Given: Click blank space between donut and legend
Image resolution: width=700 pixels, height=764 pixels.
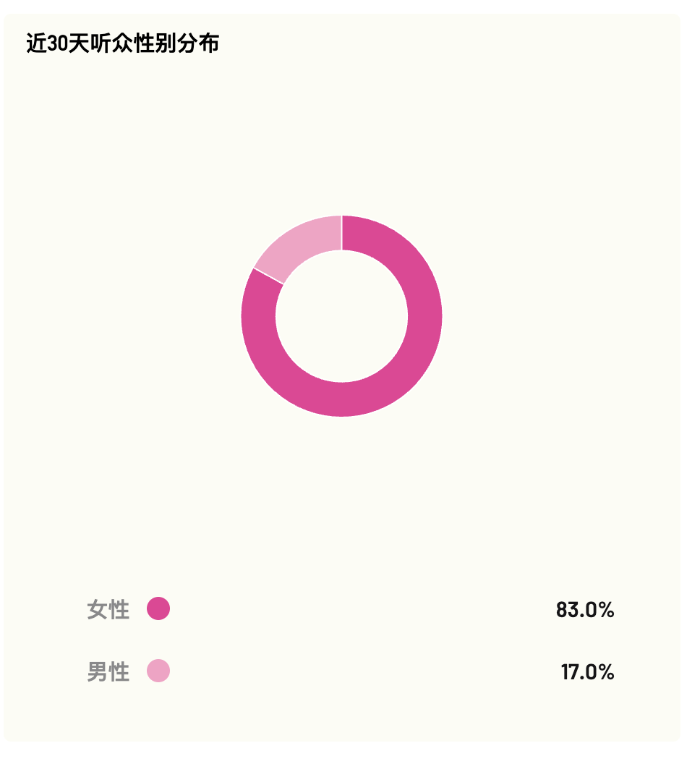Looking at the screenshot, I should [x=341, y=499].
